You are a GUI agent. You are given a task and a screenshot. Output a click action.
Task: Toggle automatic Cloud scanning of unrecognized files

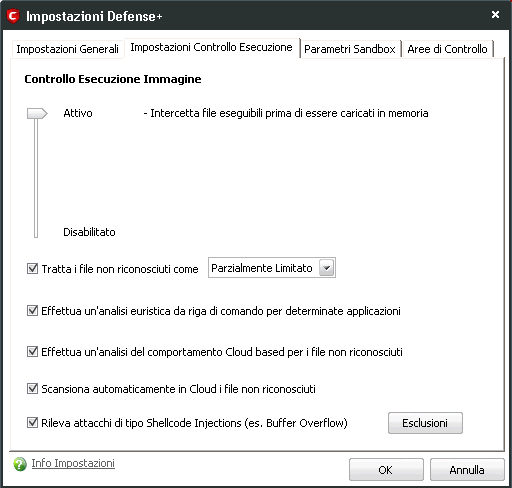point(32,388)
